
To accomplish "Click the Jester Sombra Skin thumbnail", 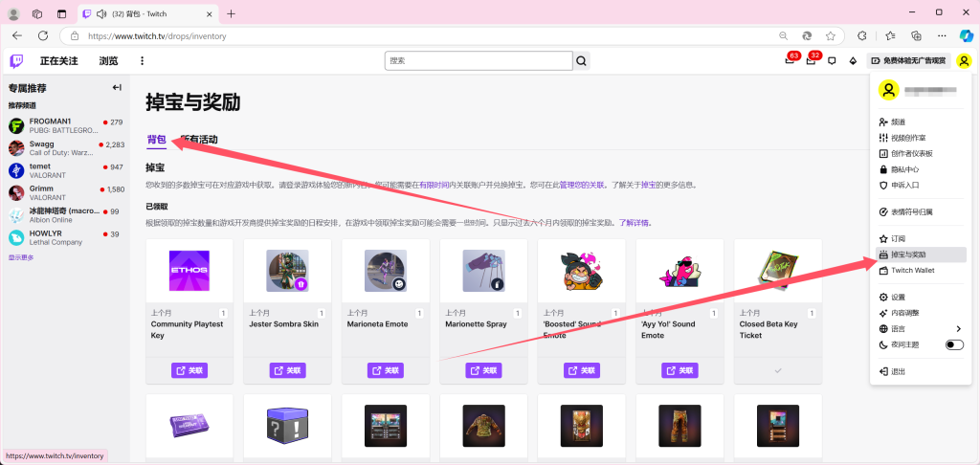I will click(287, 271).
